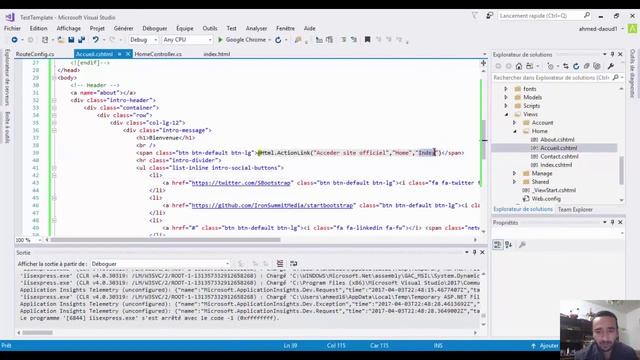Click the Solution Explorer search magnifier icon

616,77
